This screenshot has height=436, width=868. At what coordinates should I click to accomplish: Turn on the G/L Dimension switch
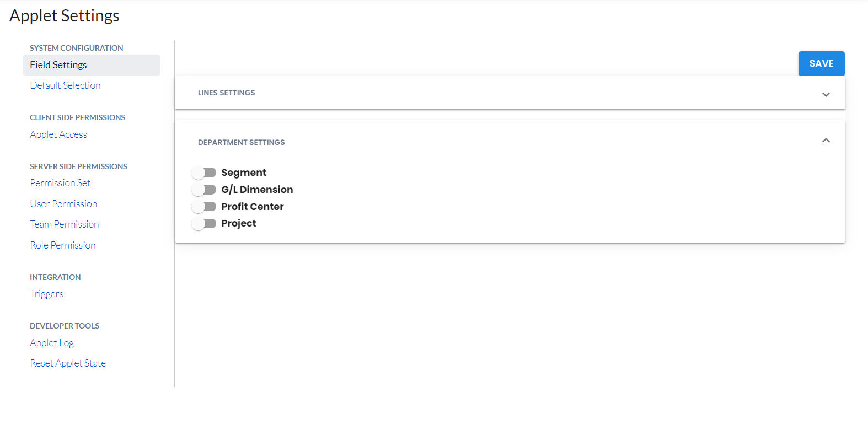click(203, 190)
